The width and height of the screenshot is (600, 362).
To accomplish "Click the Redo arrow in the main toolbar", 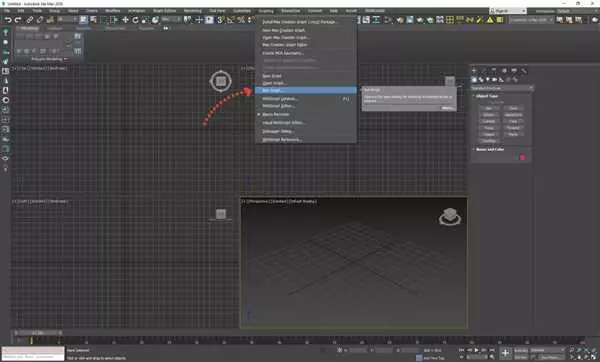I will tap(18, 20).
